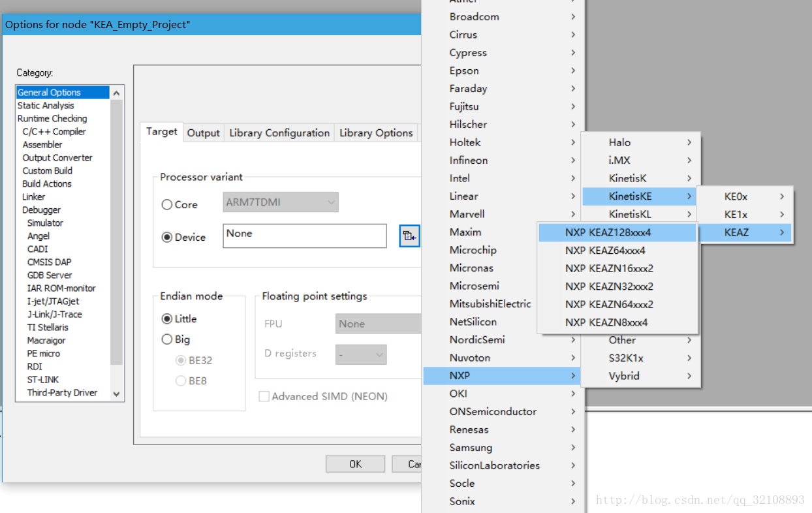This screenshot has width=812, height=513.
Task: Switch to the Output tab
Action: click(x=204, y=133)
